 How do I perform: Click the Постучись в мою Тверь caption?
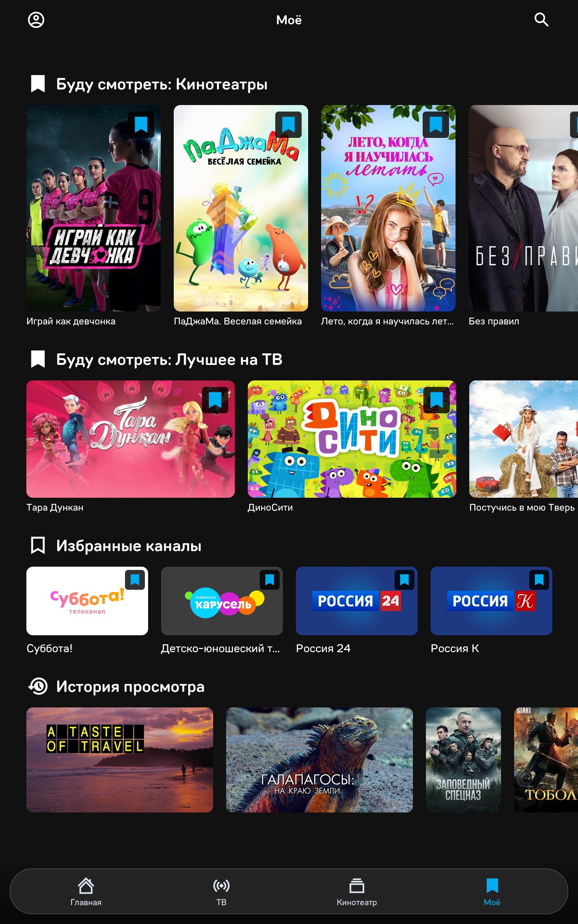click(522, 508)
